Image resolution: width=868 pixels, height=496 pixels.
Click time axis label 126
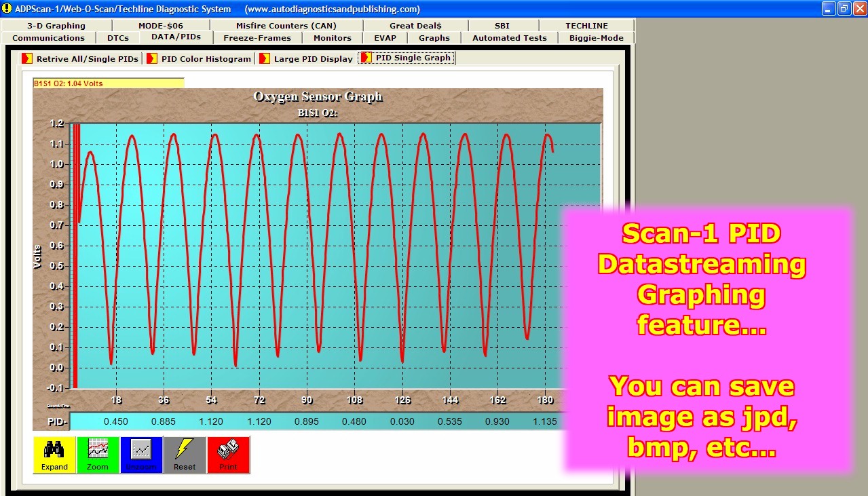tap(402, 400)
